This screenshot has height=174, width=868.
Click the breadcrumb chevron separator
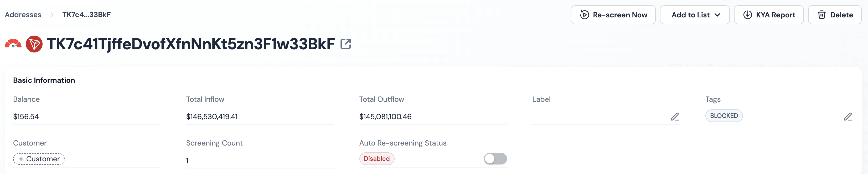point(52,14)
